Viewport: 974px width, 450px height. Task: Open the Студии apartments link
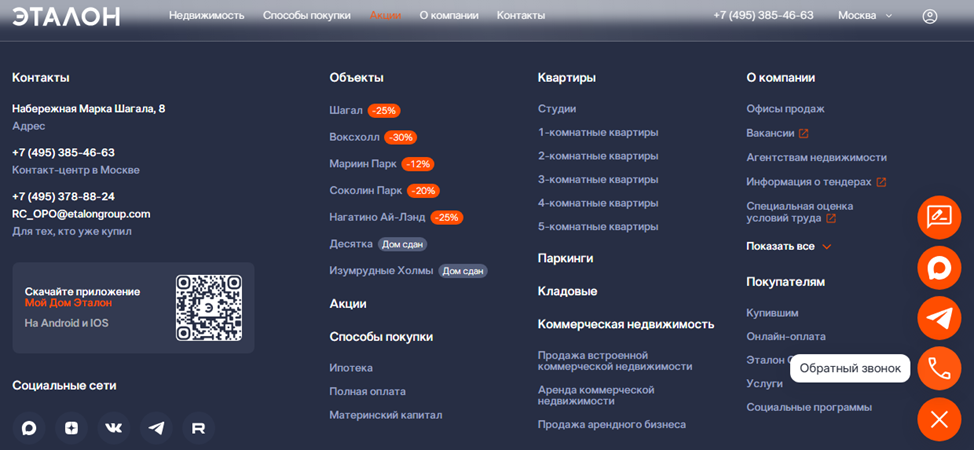[557, 109]
